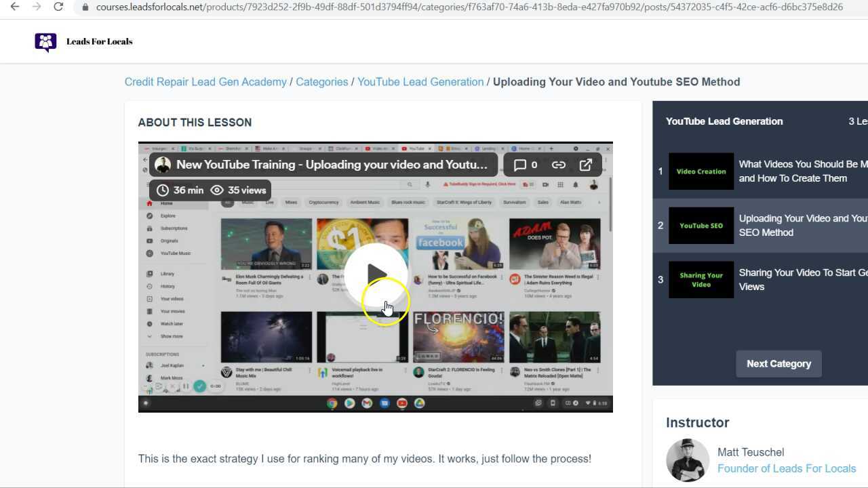868x488 pixels.
Task: Reload the current page
Action: [58, 8]
